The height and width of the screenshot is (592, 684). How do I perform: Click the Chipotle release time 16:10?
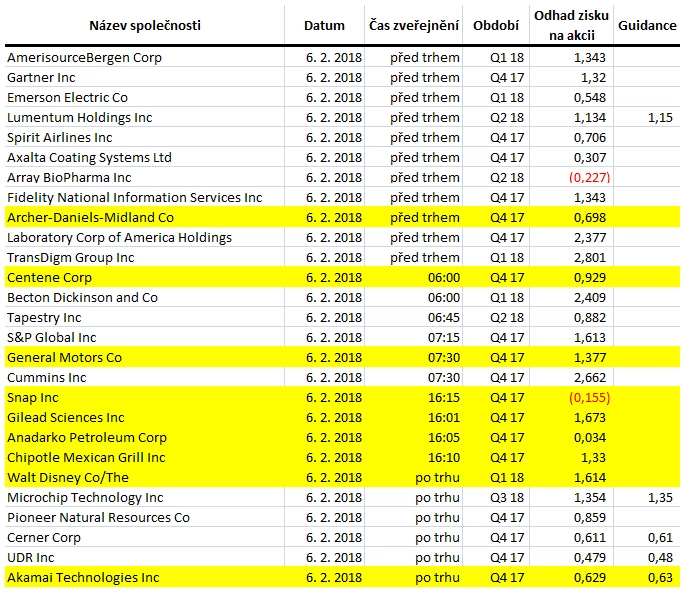tap(444, 458)
